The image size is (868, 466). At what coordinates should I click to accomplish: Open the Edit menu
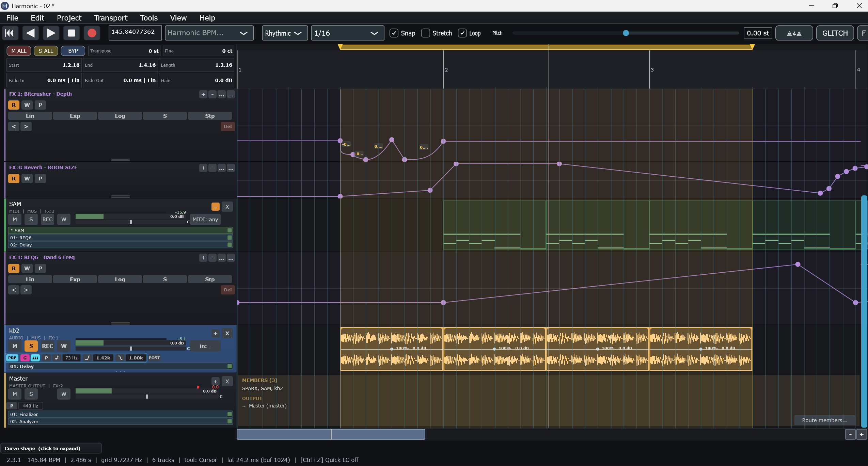click(37, 18)
